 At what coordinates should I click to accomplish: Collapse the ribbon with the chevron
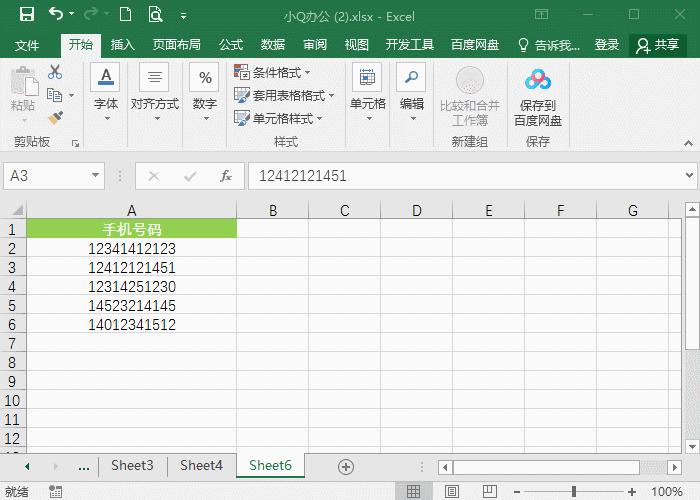688,143
